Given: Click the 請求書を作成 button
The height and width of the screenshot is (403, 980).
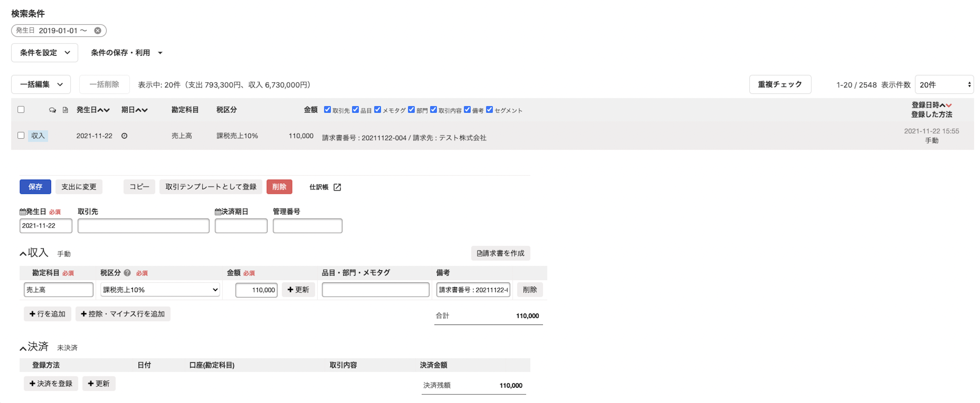Looking at the screenshot, I should (x=500, y=253).
